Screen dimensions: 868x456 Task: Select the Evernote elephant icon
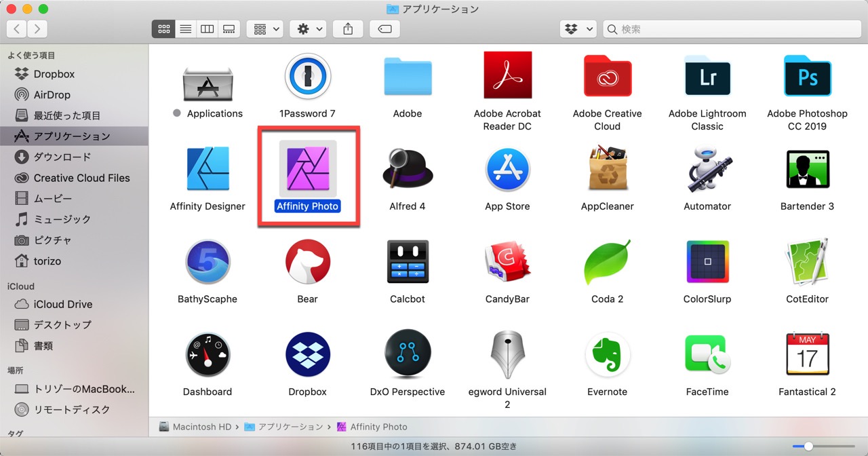coord(608,354)
